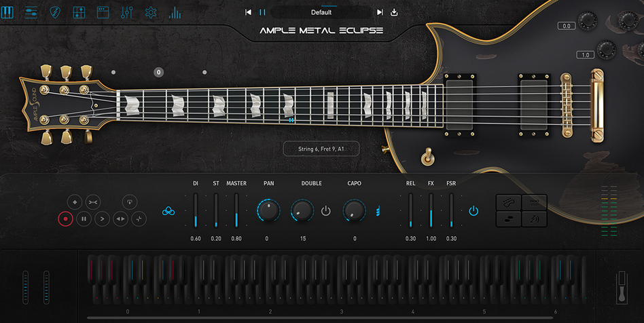
Task: Open the grid-with-dots riffer icon panel
Action: tap(79, 12)
